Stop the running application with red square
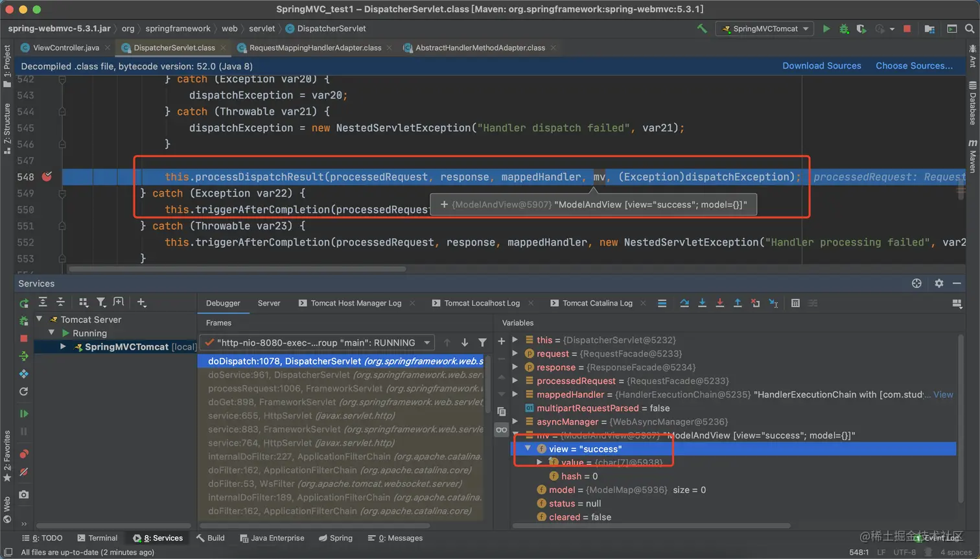The width and height of the screenshot is (980, 559). click(907, 29)
